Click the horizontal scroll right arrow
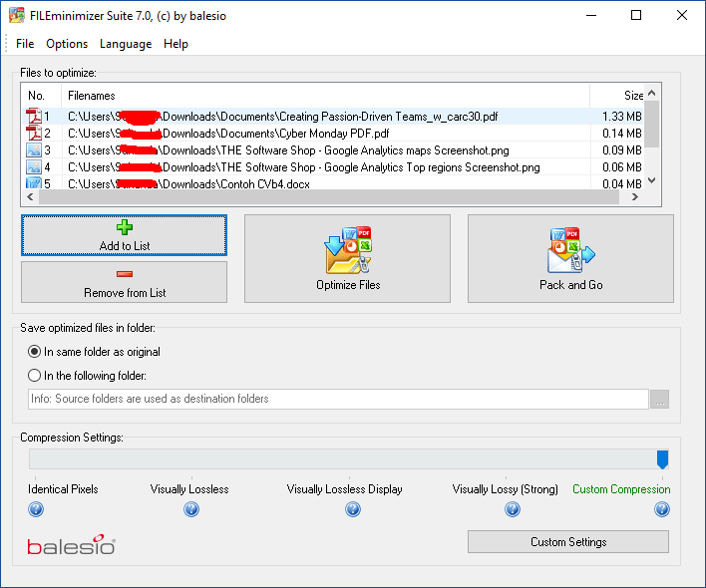This screenshot has width=706, height=588. [x=635, y=196]
